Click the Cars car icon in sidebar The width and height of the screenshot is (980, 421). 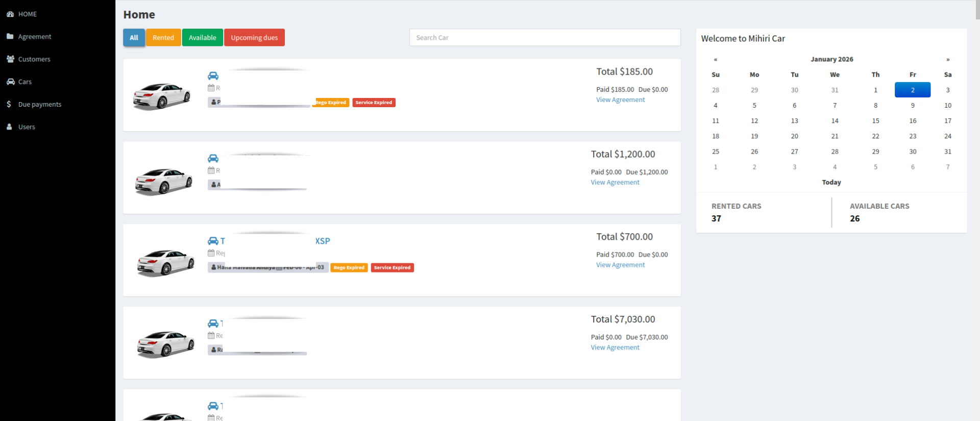tap(10, 82)
